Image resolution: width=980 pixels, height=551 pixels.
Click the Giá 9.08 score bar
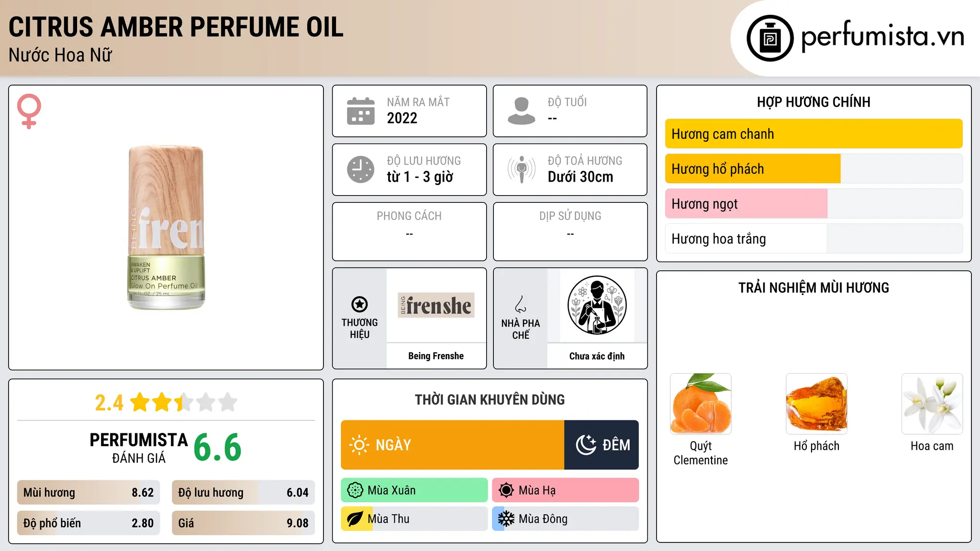243,523
